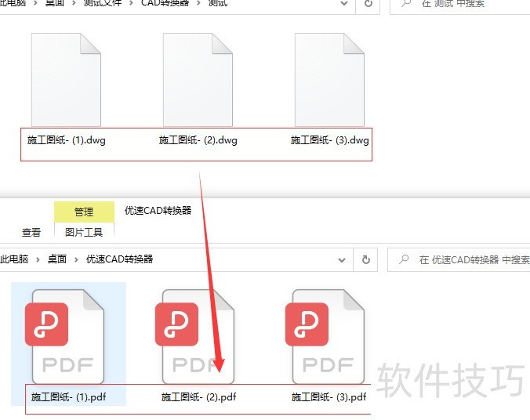
Task: Expand address history dropdown in 优速CAD转换器 window
Action: coord(341,259)
